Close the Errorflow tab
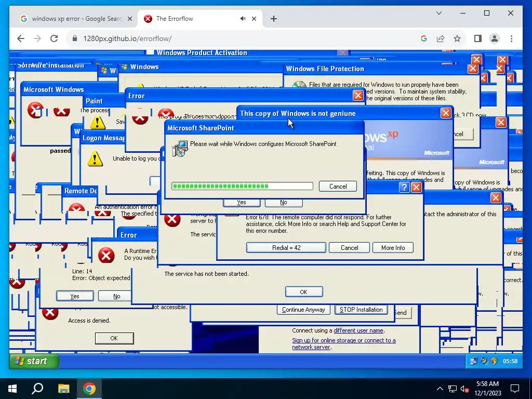 click(x=254, y=19)
